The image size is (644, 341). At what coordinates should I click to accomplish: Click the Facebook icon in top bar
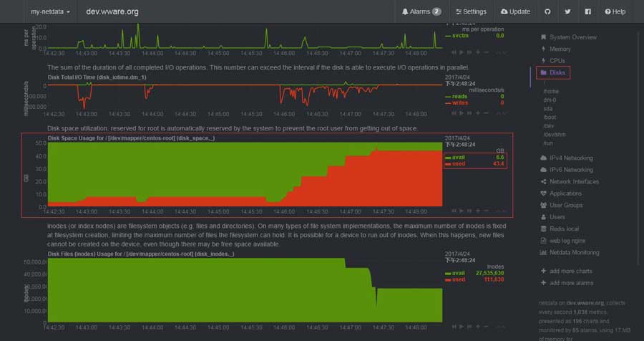click(x=587, y=11)
